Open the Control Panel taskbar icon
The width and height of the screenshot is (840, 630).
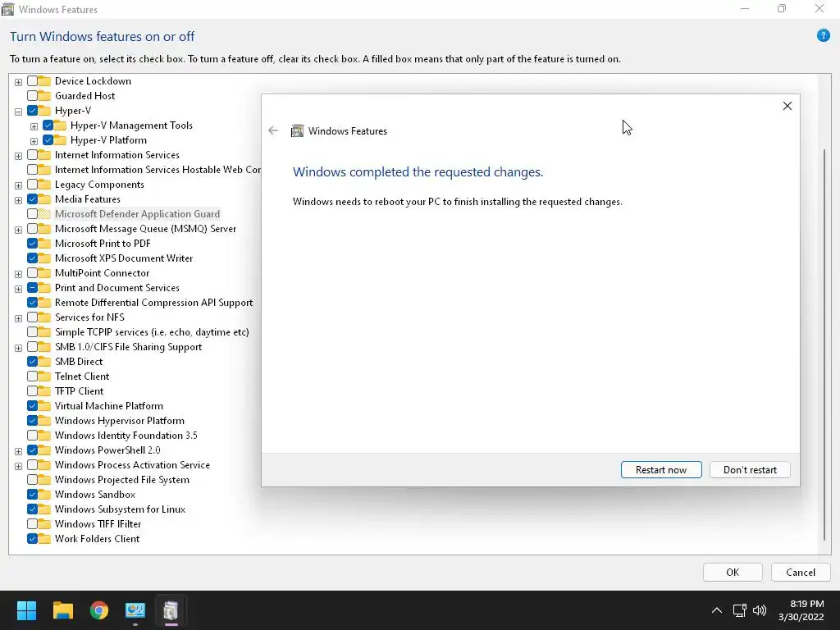(x=135, y=610)
